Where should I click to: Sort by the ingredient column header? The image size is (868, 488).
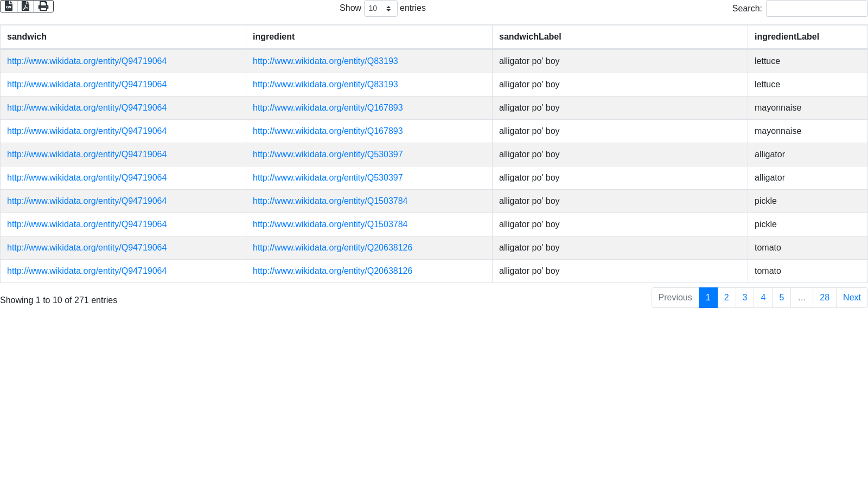click(x=273, y=37)
